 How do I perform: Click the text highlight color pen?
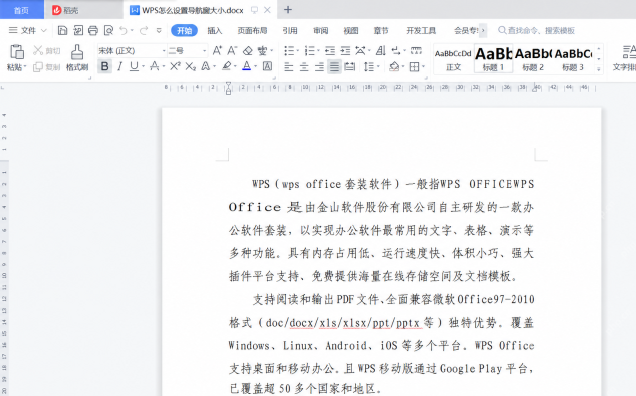click(226, 66)
